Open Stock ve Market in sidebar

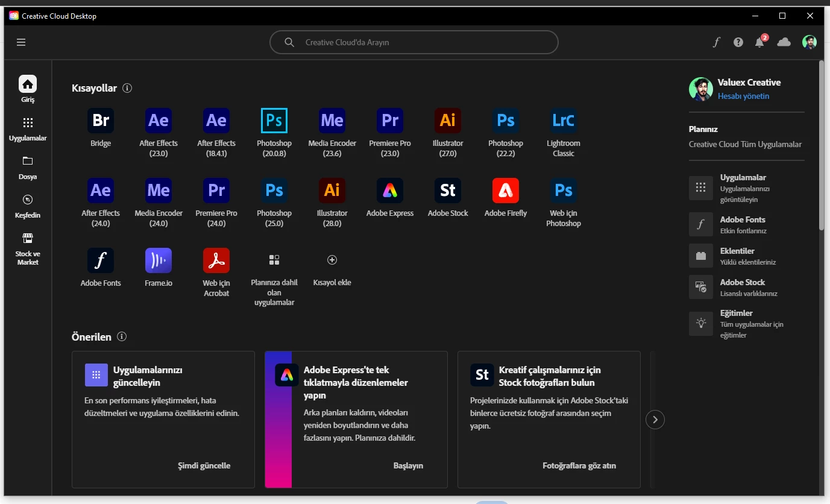point(28,248)
